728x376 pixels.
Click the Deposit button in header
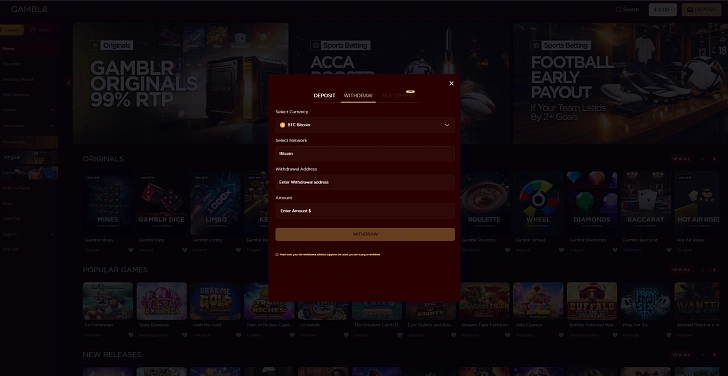click(x=701, y=10)
